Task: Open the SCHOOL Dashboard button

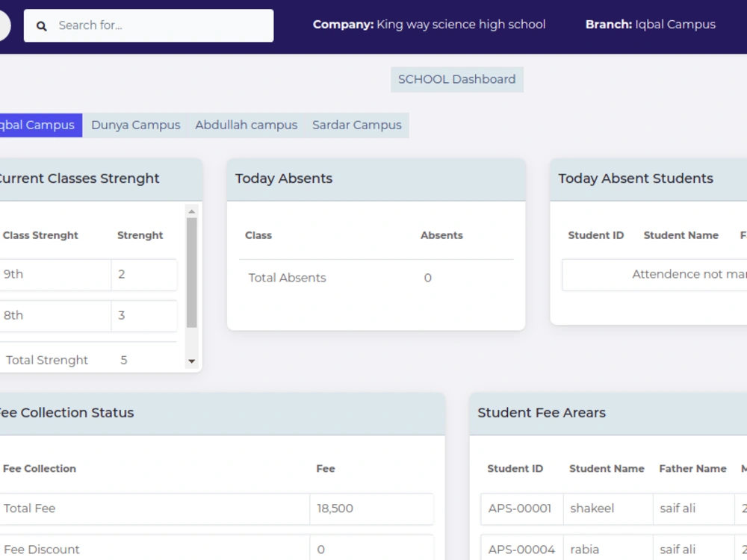Action: pyautogui.click(x=457, y=80)
